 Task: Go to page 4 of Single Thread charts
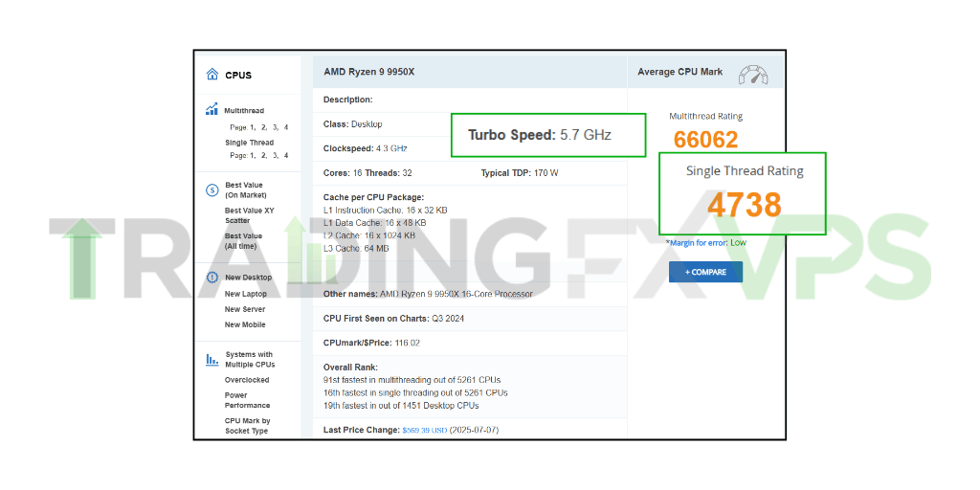tap(286, 155)
